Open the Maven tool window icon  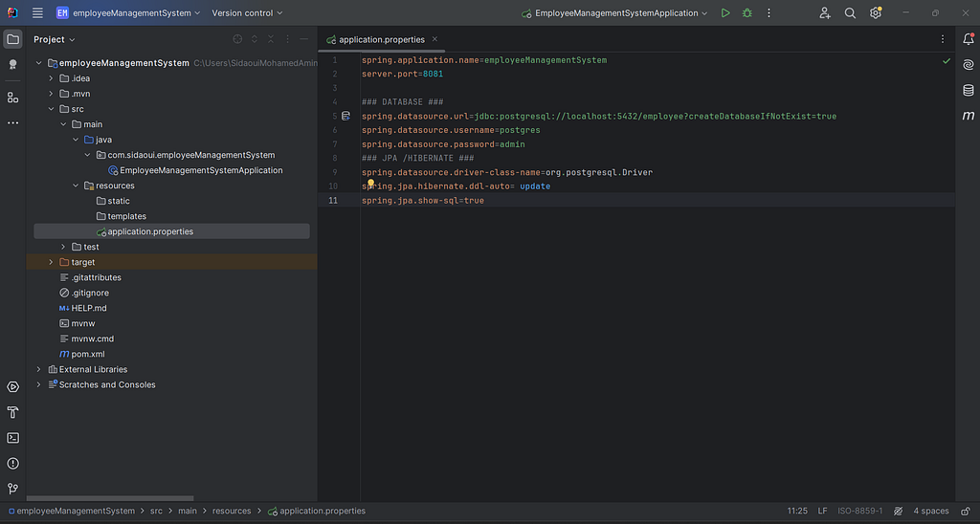[x=969, y=116]
